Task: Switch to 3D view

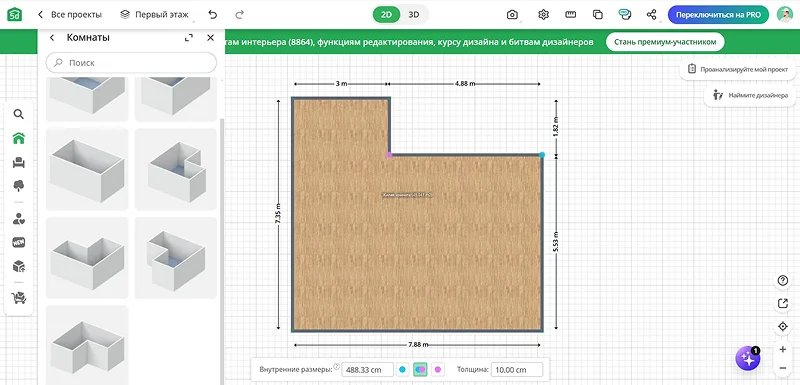Action: pyautogui.click(x=413, y=15)
